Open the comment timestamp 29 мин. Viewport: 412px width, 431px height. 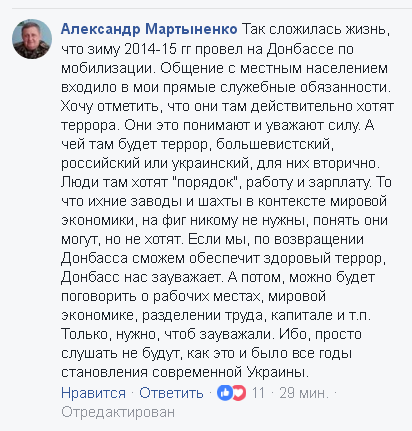(x=304, y=393)
